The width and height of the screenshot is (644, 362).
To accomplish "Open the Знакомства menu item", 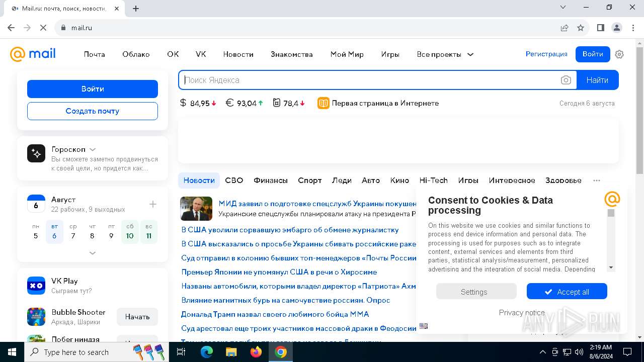I will tap(292, 54).
